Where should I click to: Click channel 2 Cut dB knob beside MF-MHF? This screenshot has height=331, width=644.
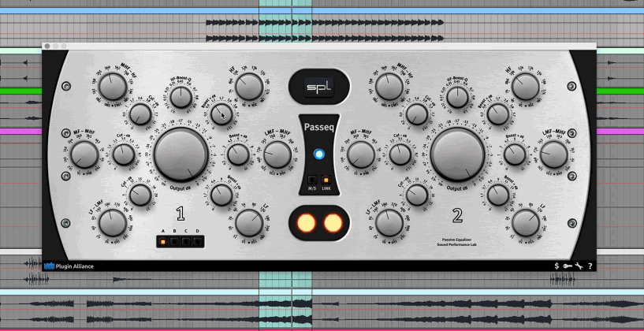pyautogui.click(x=400, y=154)
